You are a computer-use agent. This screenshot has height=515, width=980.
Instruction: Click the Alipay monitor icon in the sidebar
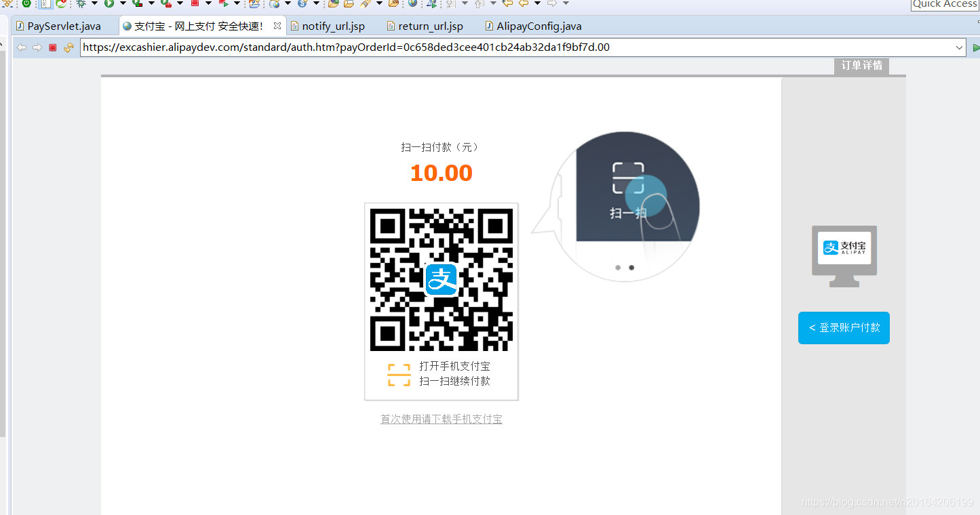[844, 256]
